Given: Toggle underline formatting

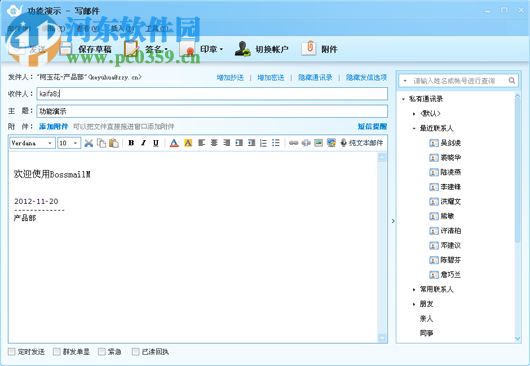Looking at the screenshot, I should (156, 143).
